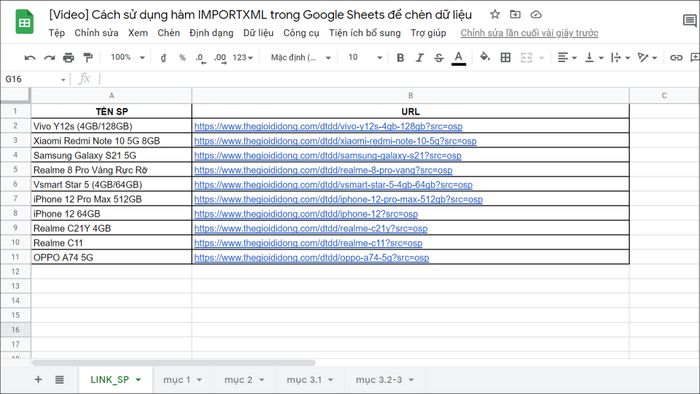Open the Fill color tool
Viewport: 700px width, 394px height.
tap(484, 57)
